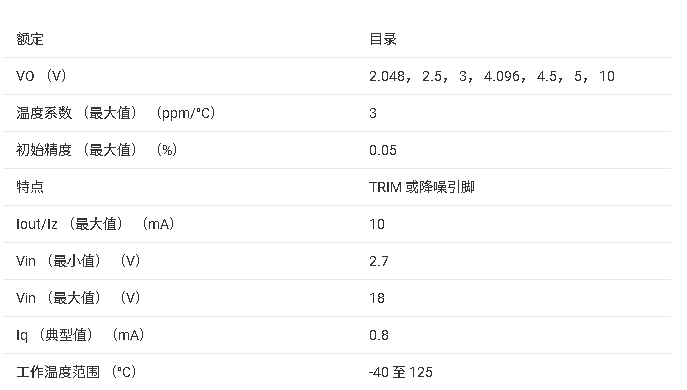Click the 特点 row label
The image size is (687, 390).
[30, 187]
